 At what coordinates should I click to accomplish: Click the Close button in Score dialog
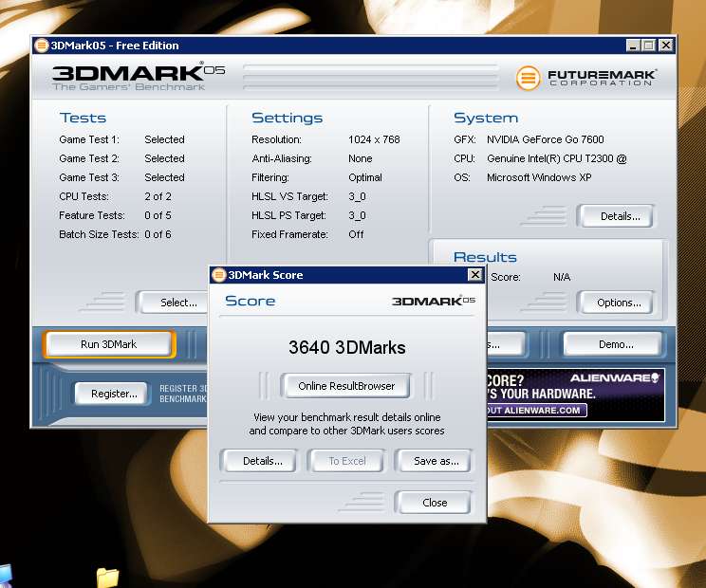[x=434, y=503]
